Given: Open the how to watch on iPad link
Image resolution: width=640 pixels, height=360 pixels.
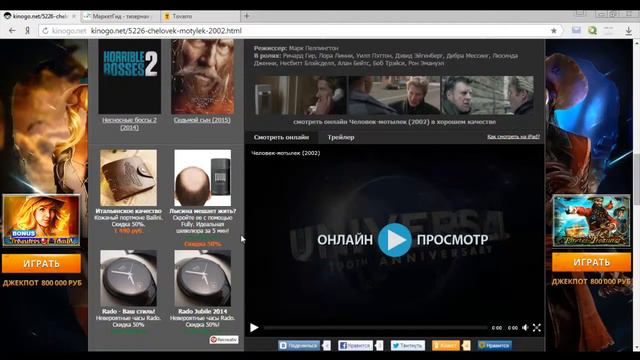Looking at the screenshot, I should pos(513,137).
